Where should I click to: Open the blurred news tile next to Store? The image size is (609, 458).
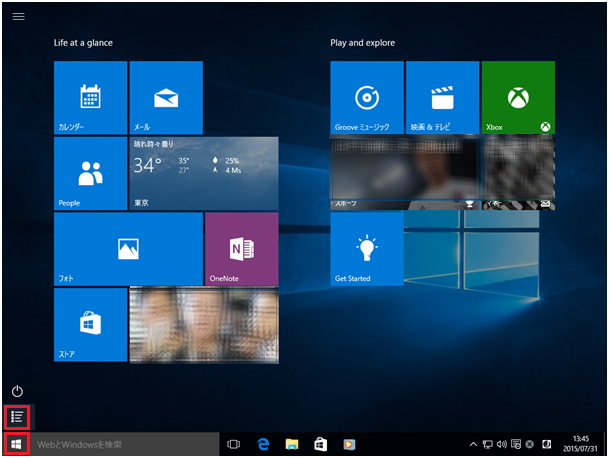(204, 325)
